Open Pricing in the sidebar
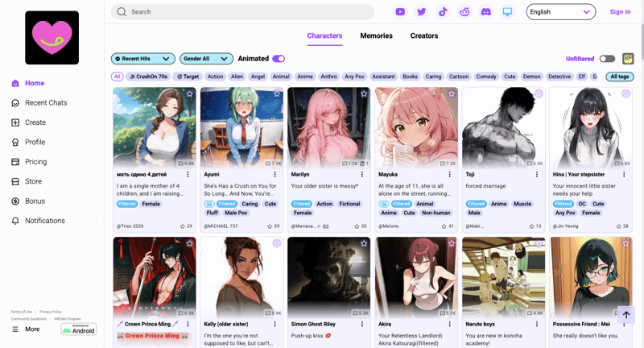This screenshot has height=348, width=644. click(x=35, y=162)
